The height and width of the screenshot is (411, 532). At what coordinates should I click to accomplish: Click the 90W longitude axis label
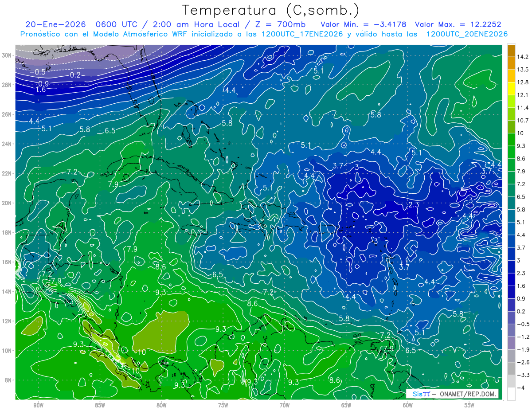coord(38,405)
